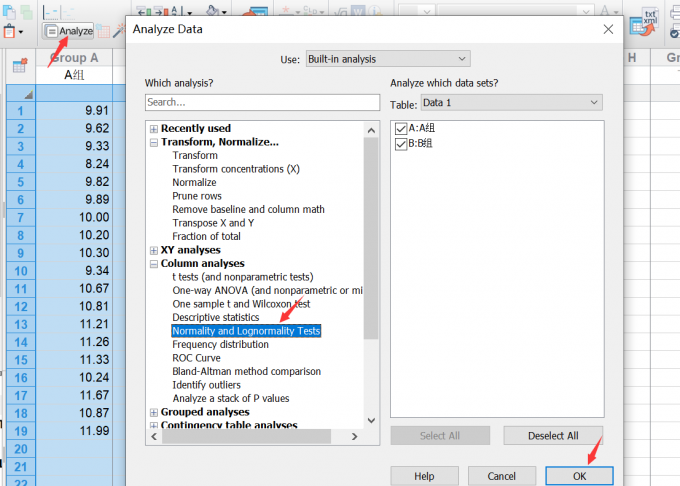Click the cell containing 10.67
This screenshot has height=486, width=680.
(x=74, y=289)
